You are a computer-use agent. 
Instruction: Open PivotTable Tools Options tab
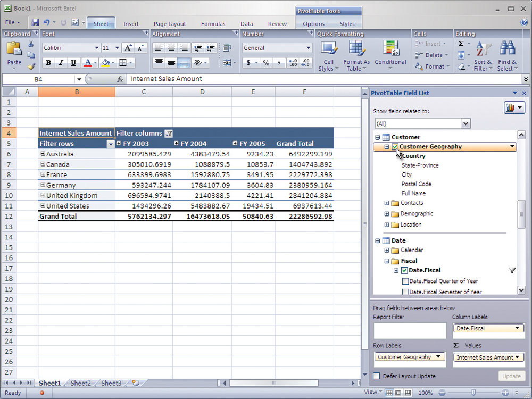(314, 24)
